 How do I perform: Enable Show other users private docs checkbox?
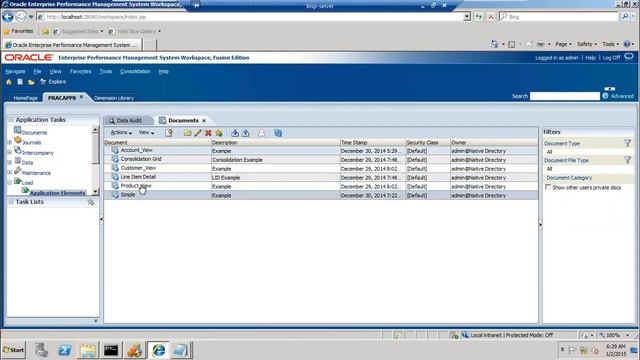point(548,187)
